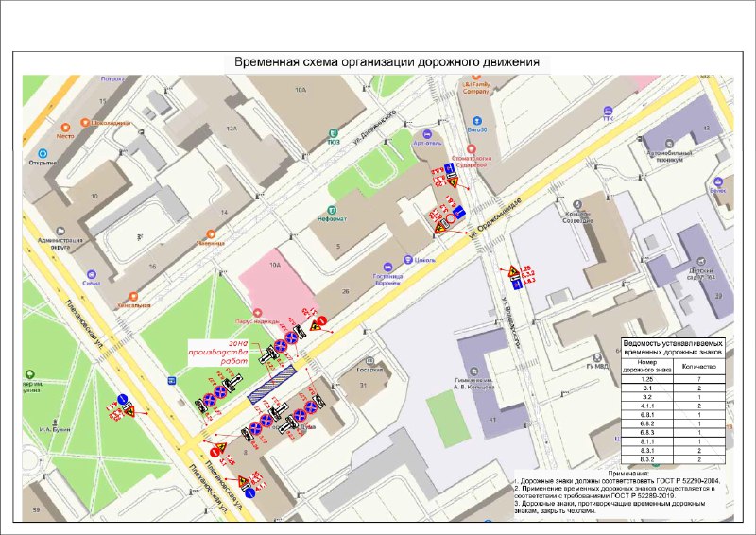Click the title 'Временная схема организации дорожного движения'
756x535 pixels.
381,62
